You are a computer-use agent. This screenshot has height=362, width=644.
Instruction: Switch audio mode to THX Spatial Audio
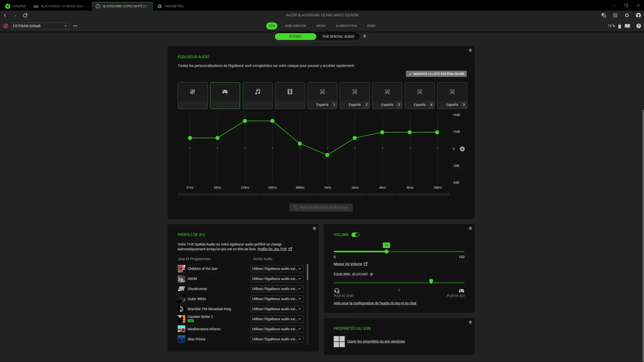(x=338, y=36)
